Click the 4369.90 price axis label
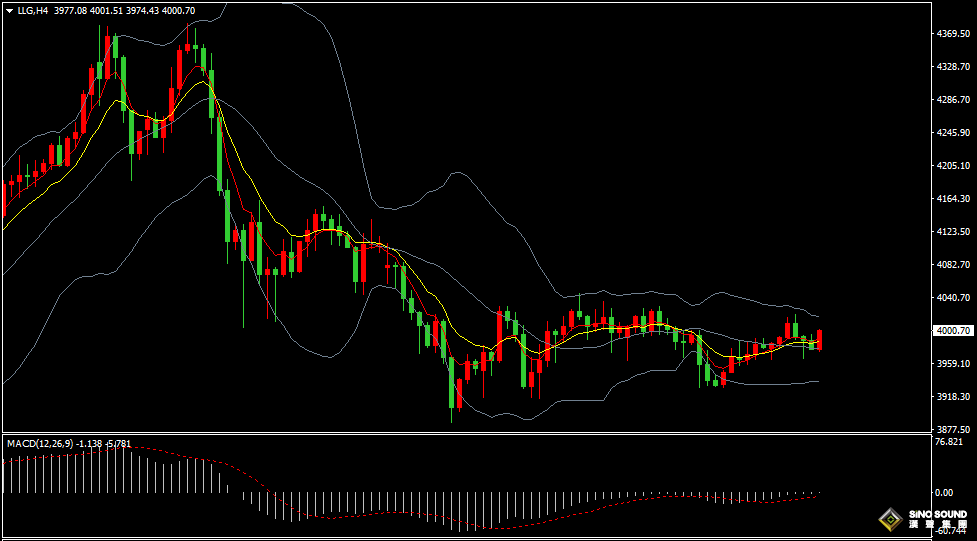Image resolution: width=977 pixels, height=541 pixels. pyautogui.click(x=952, y=34)
